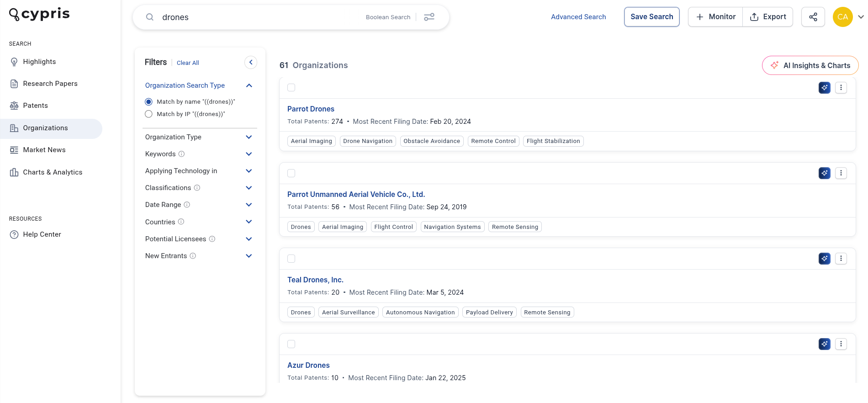Click Payload Delivery tag
The height and width of the screenshot is (403, 868).
click(x=489, y=313)
